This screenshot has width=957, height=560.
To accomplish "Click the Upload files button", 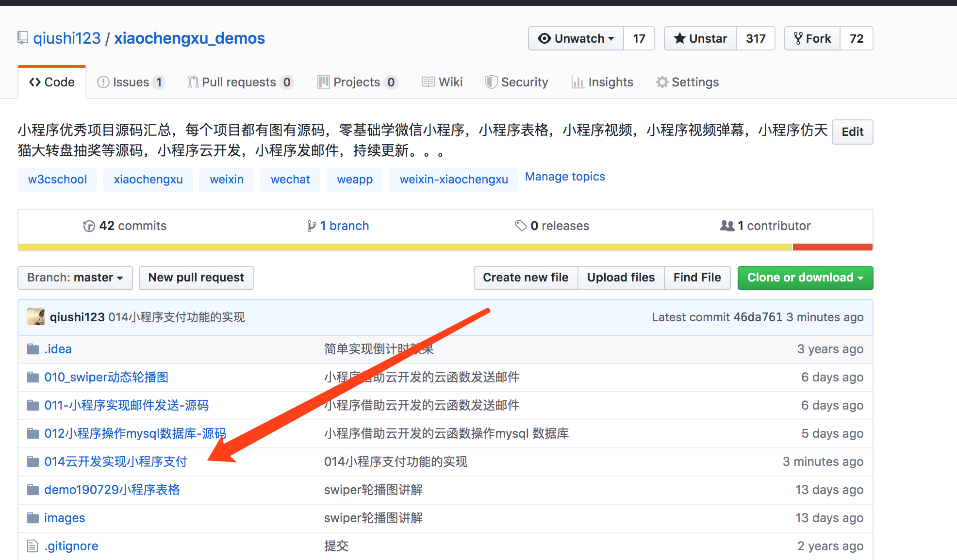I will pos(621,278).
